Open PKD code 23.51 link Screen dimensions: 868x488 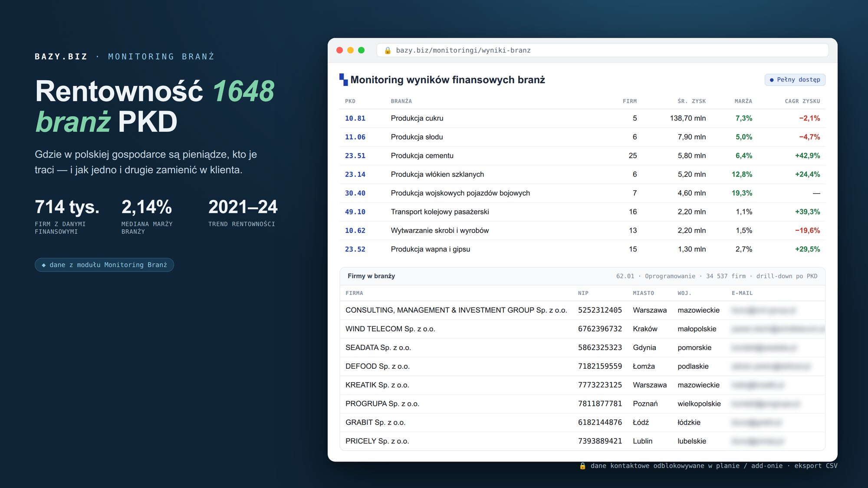coord(355,156)
